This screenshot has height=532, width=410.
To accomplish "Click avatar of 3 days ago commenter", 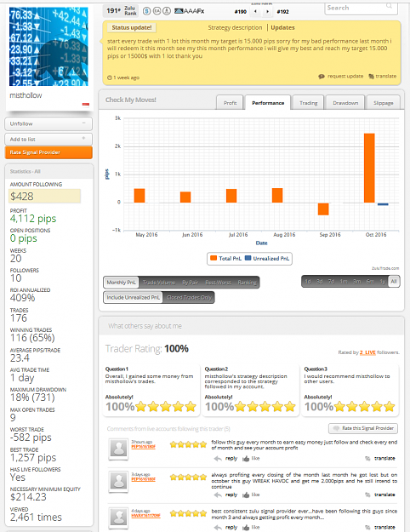I will 119,482.
